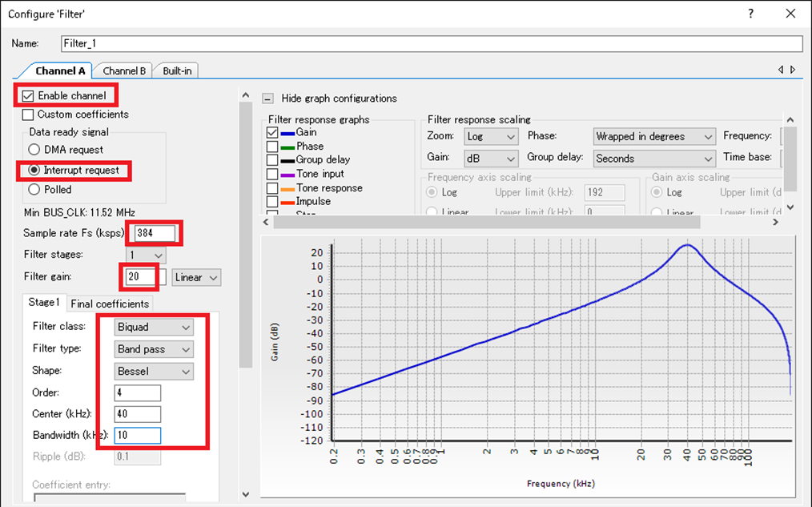Viewport: 812px width, 507px height.
Task: Close the Configure Filter dialog
Action: point(790,14)
